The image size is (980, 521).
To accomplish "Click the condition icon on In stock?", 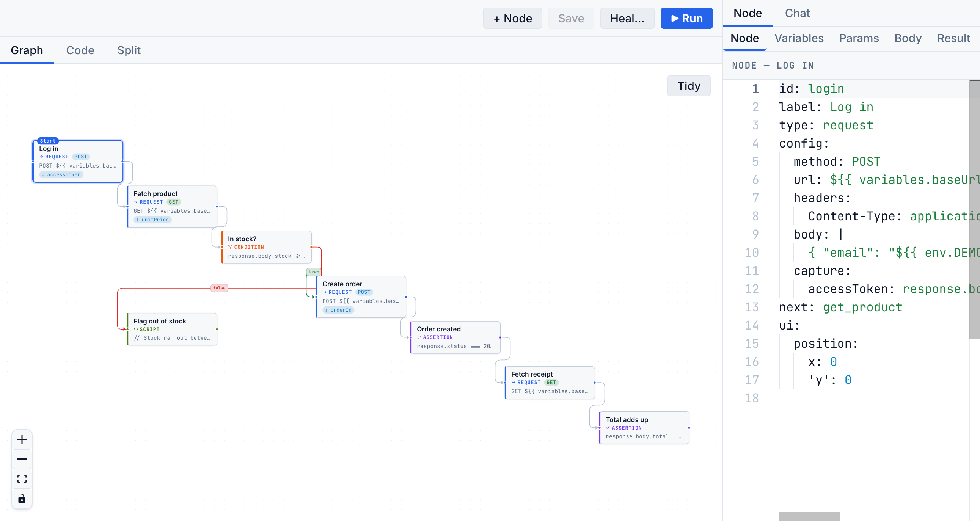I will pyautogui.click(x=230, y=247).
